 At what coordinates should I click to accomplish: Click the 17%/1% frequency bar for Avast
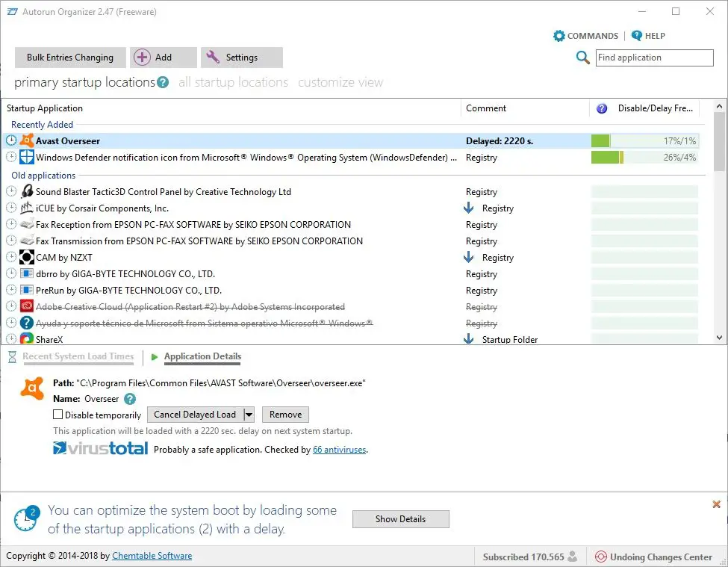click(x=644, y=140)
